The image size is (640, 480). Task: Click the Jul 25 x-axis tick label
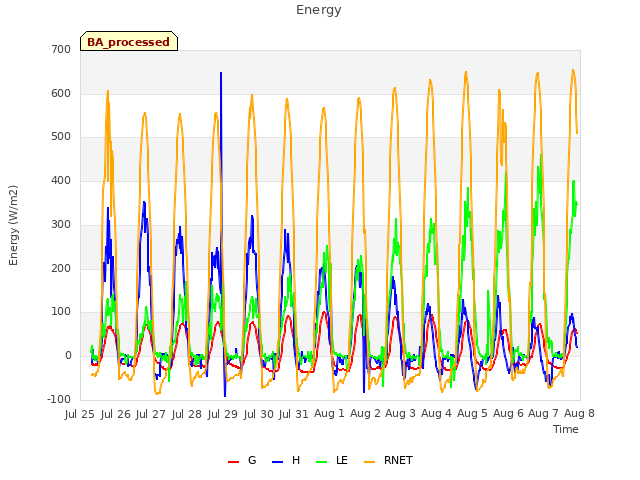tap(80, 414)
